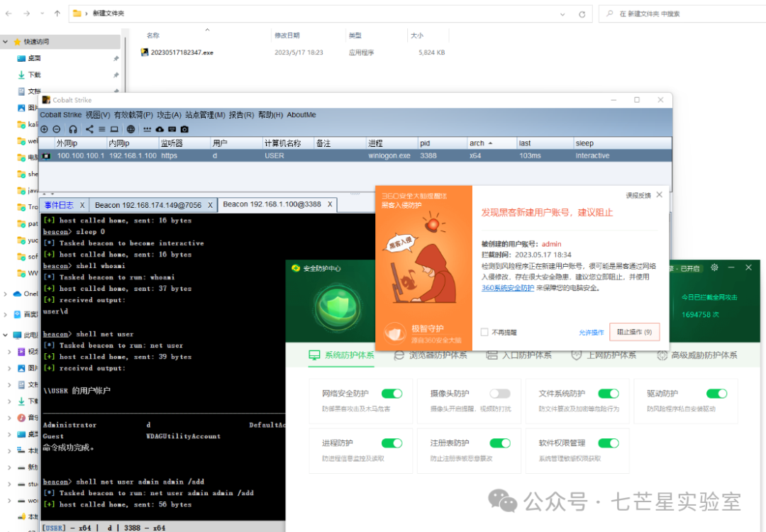
Task: Open the 报告(R) menu
Action: (x=241, y=115)
